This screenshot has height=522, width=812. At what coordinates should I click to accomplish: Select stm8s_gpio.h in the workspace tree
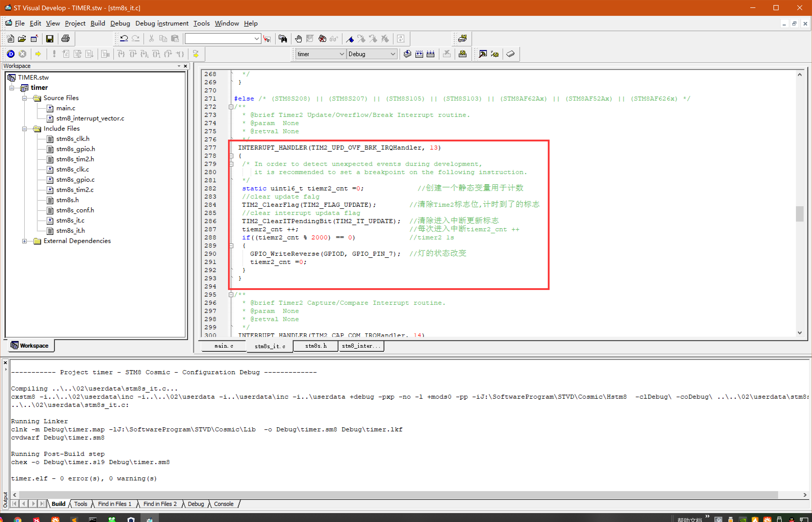tap(75, 149)
